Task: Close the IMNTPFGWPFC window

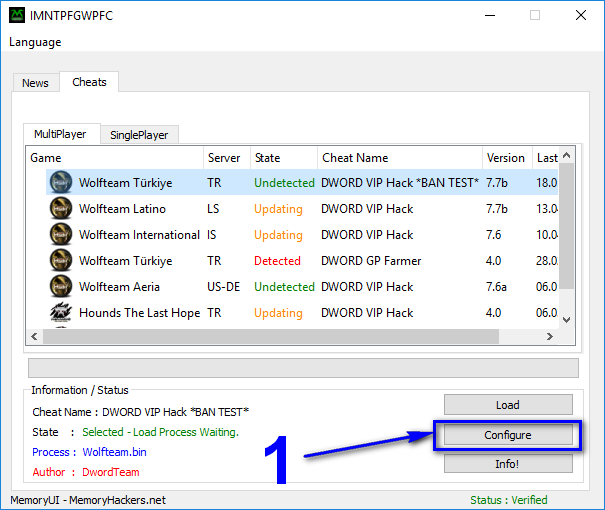Action: pyautogui.click(x=581, y=15)
